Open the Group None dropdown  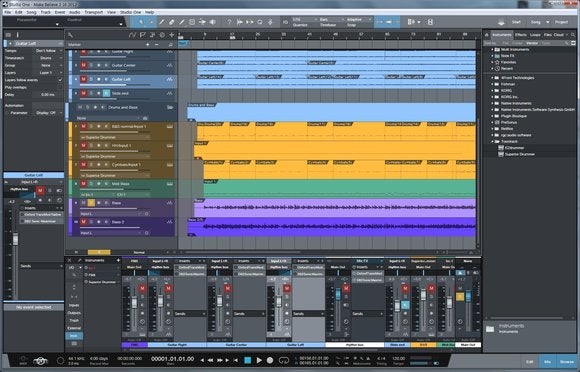click(48, 65)
